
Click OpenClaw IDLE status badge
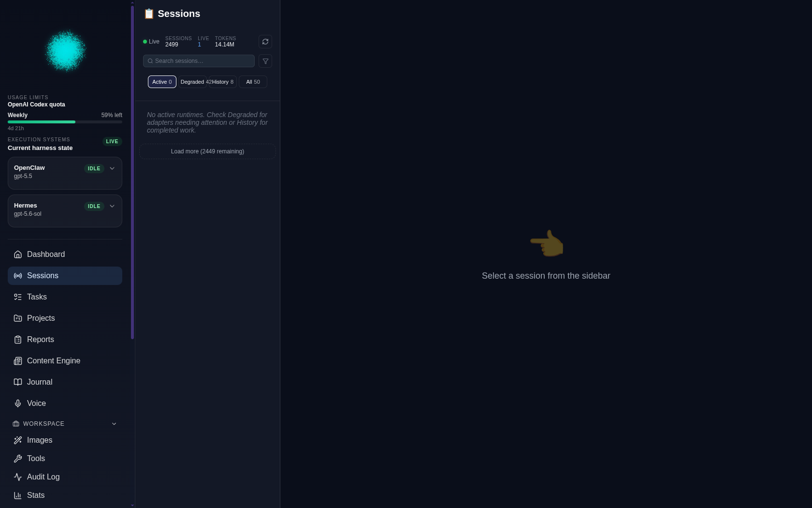[x=94, y=169]
